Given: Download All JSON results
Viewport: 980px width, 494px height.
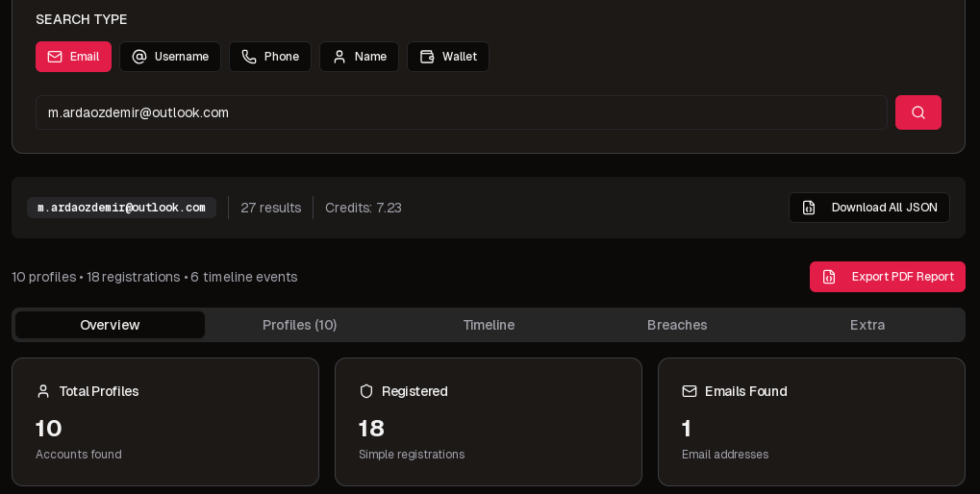Looking at the screenshot, I should 869,208.
